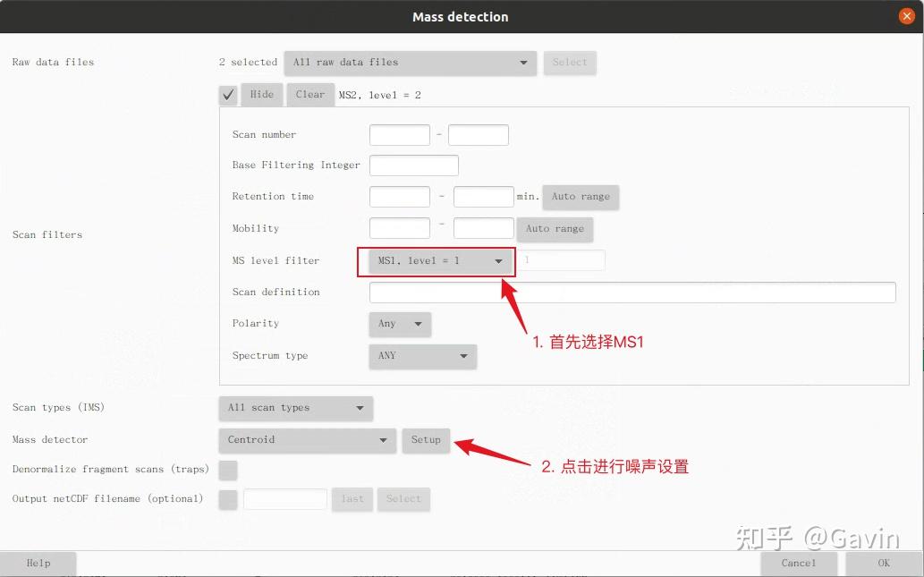Click Auto range for Mobility

tap(555, 229)
